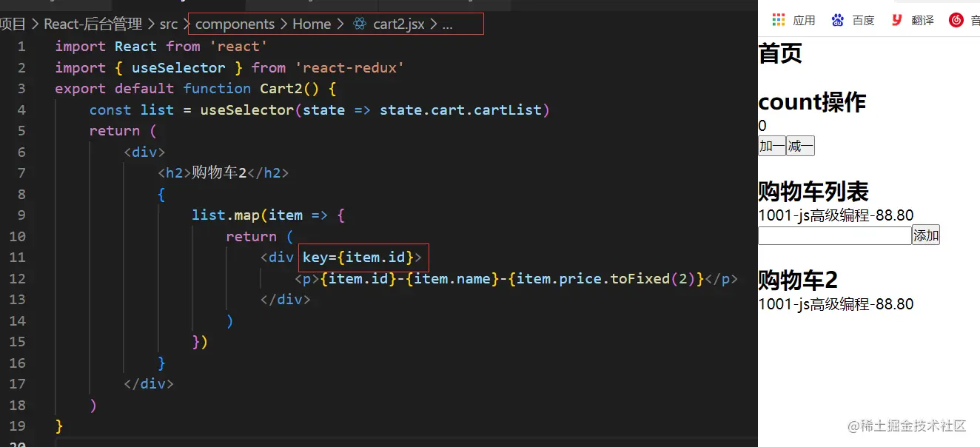Select the src breadcrumb segment
This screenshot has width=980, height=447.
pos(169,24)
